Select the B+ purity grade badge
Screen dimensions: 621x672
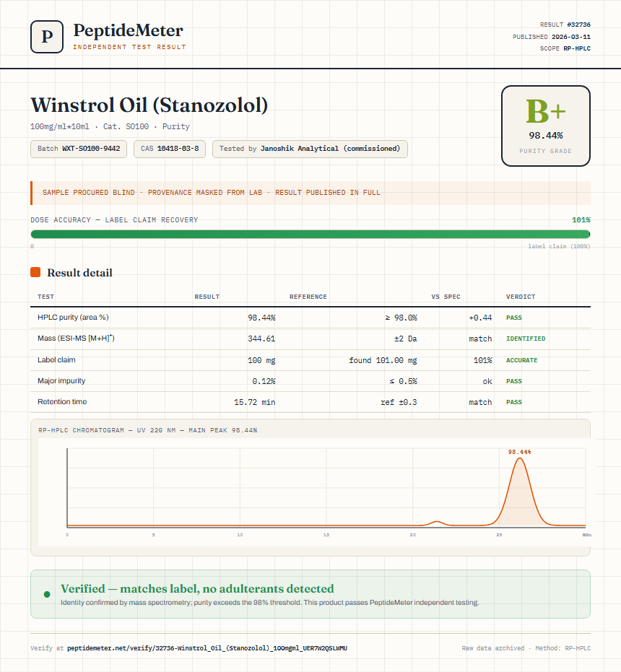545,126
